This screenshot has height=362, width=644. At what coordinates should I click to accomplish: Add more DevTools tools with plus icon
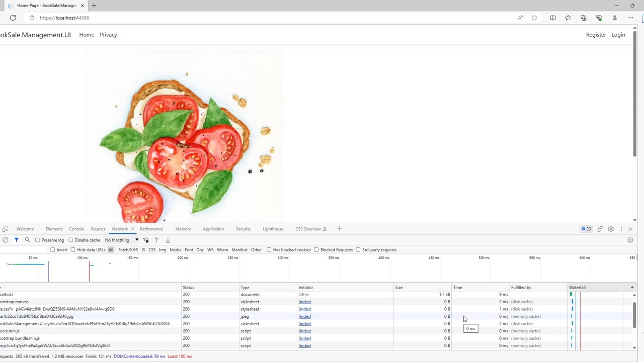339,229
